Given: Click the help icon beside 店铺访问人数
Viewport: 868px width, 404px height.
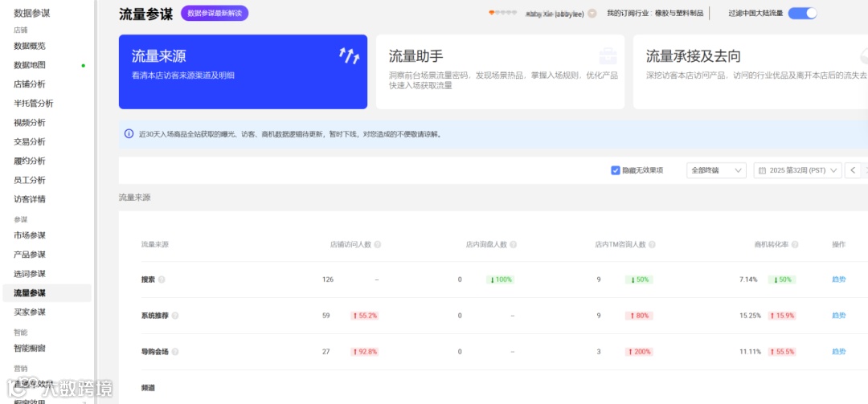Looking at the screenshot, I should pyautogui.click(x=378, y=245).
